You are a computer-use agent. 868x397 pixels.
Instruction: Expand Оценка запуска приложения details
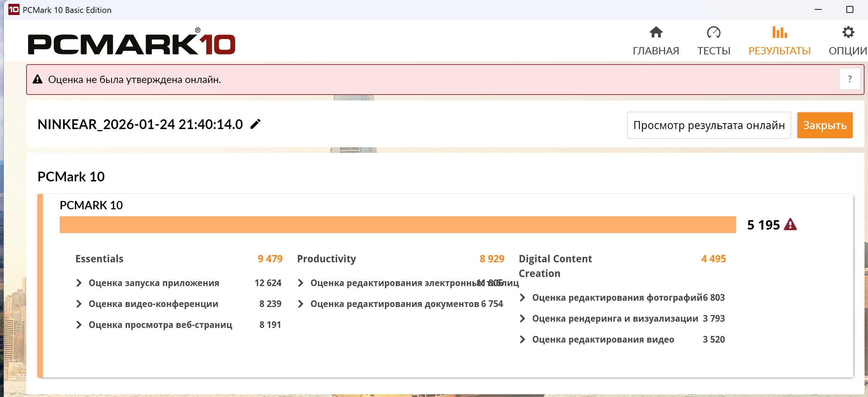pyautogui.click(x=79, y=283)
